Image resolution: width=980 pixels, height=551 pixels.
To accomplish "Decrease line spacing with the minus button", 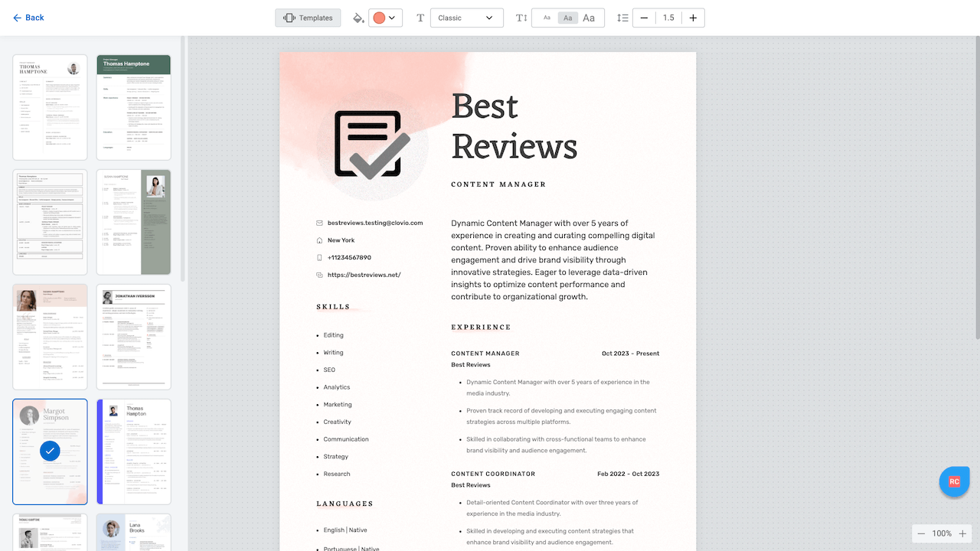I will [646, 17].
